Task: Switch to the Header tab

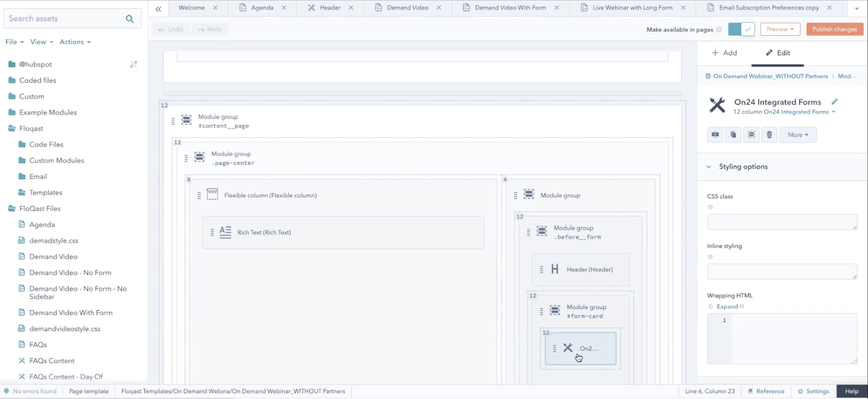Action: click(x=330, y=8)
